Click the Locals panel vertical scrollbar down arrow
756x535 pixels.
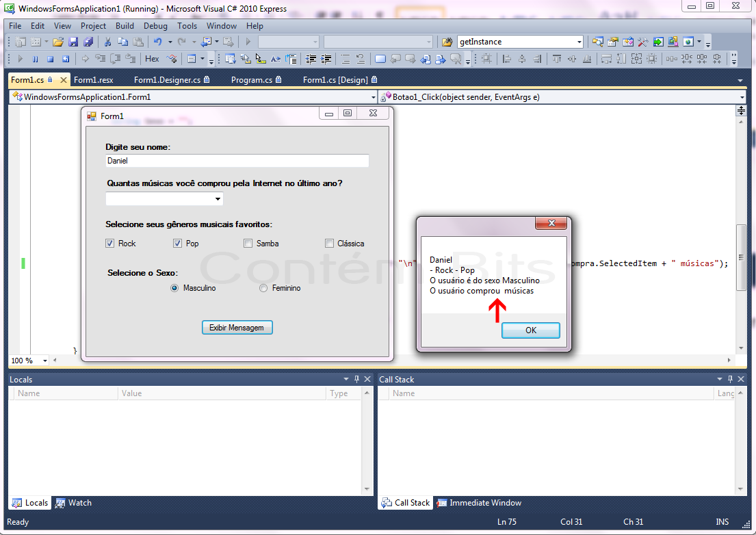click(367, 488)
